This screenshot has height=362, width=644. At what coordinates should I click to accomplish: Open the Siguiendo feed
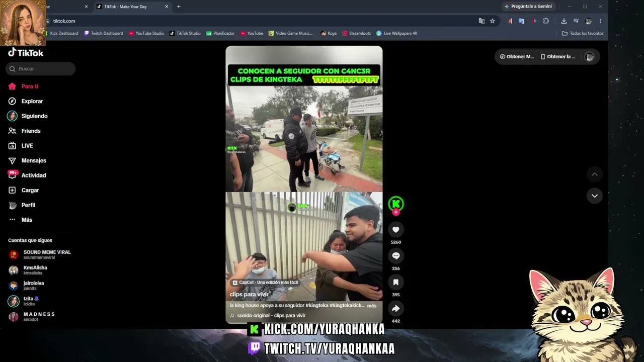point(28,116)
